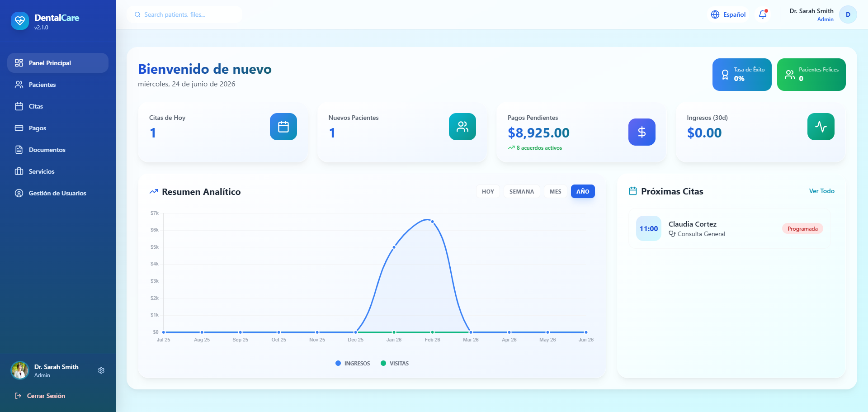Click the Feb 26 peak data point
The height and width of the screenshot is (412, 868).
433,222
